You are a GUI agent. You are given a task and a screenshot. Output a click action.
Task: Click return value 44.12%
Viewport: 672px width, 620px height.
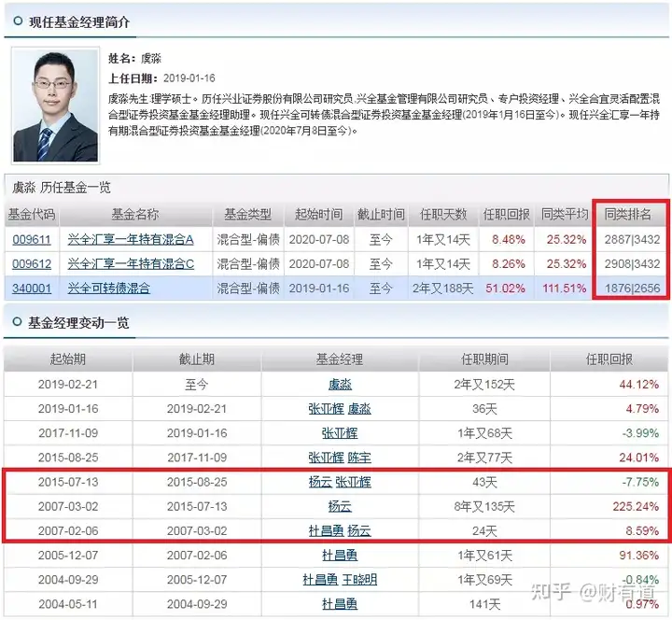pyautogui.click(x=639, y=384)
